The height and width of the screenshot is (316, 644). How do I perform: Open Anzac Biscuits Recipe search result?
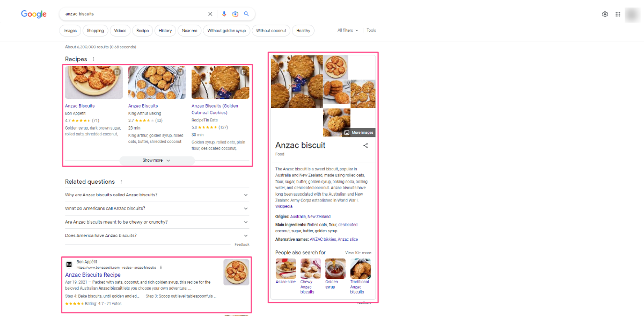[93, 275]
